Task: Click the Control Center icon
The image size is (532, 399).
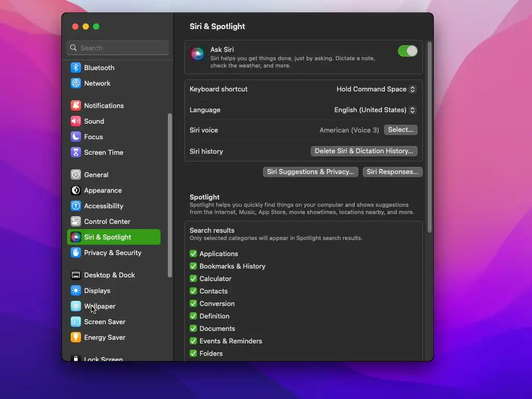Action: point(76,221)
